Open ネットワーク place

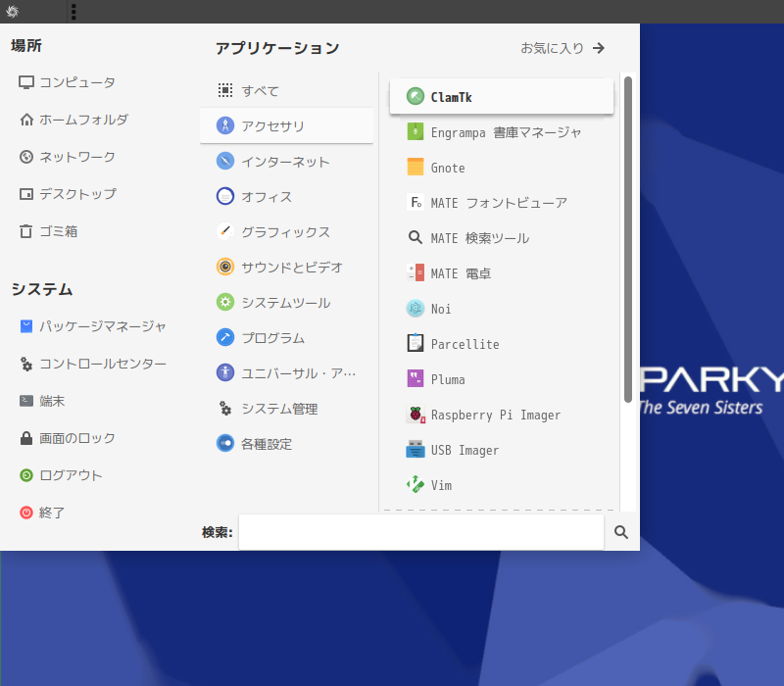tap(67, 157)
